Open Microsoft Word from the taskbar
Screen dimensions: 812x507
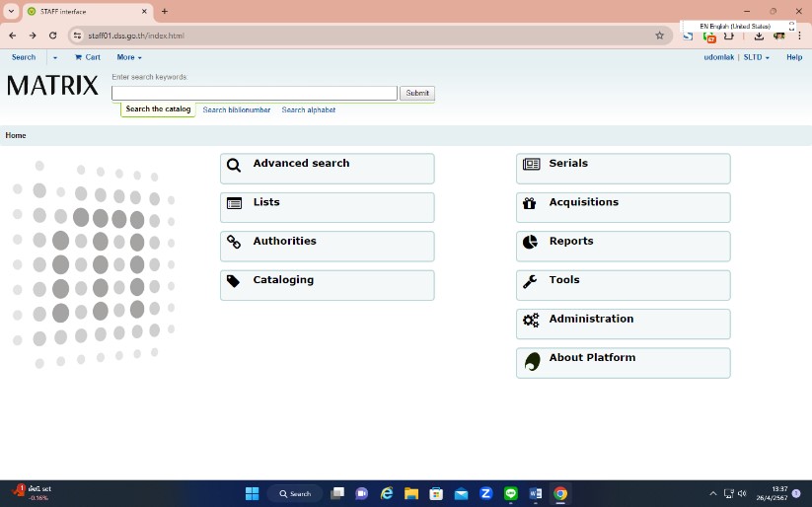coord(536,493)
